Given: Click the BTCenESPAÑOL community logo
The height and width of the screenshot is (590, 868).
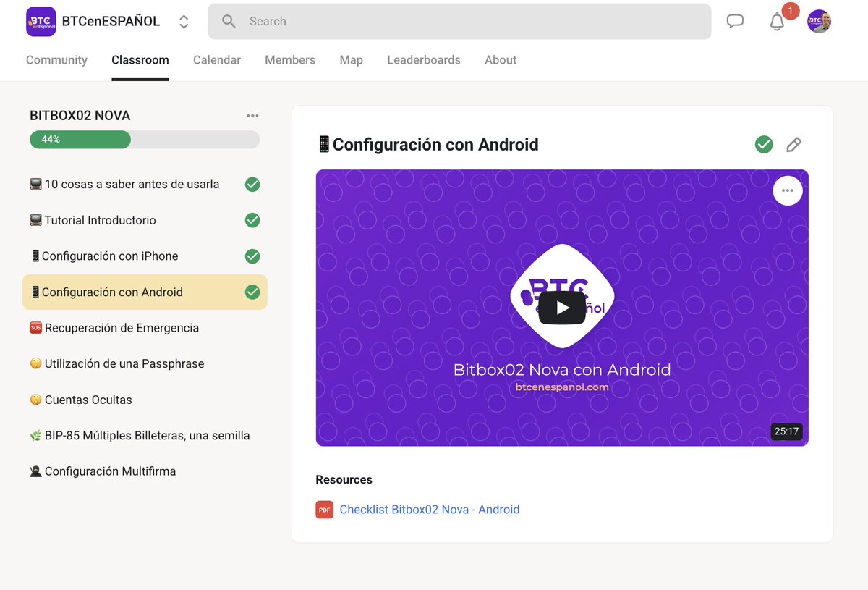Looking at the screenshot, I should pos(41,22).
